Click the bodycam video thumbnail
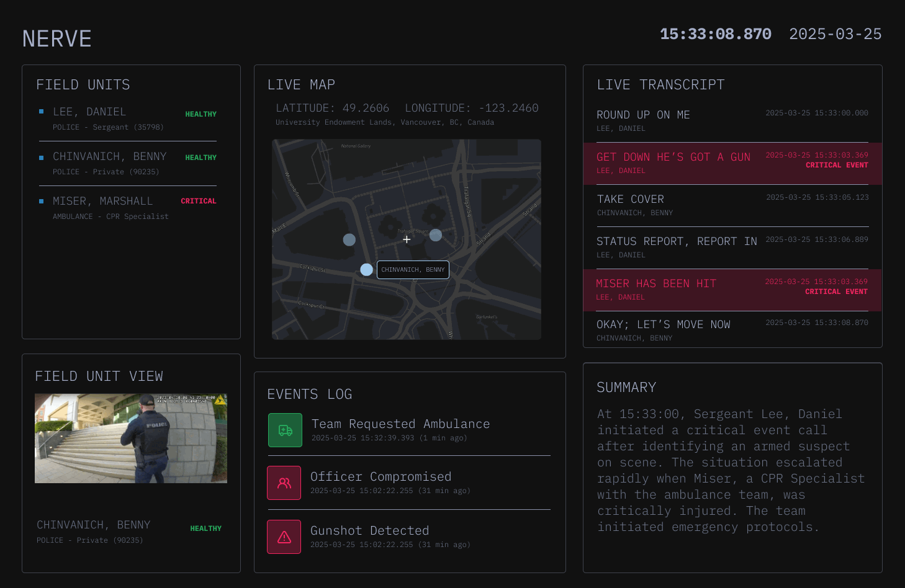The height and width of the screenshot is (588, 905). pos(131,439)
